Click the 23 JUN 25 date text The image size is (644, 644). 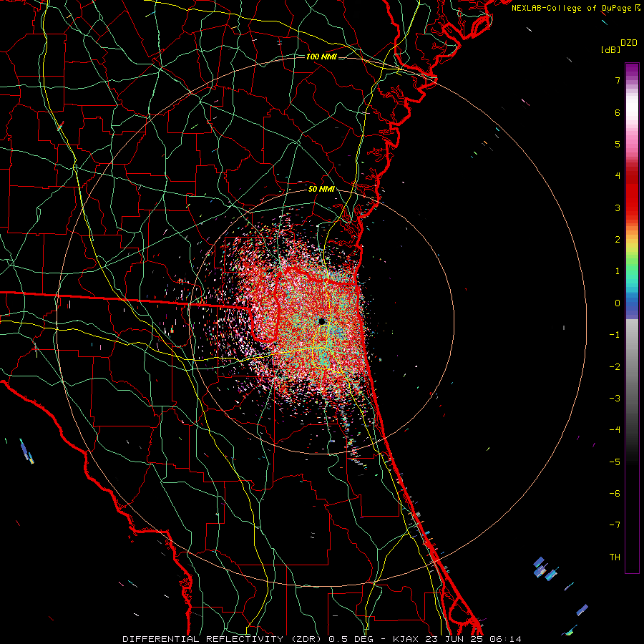coord(454,639)
